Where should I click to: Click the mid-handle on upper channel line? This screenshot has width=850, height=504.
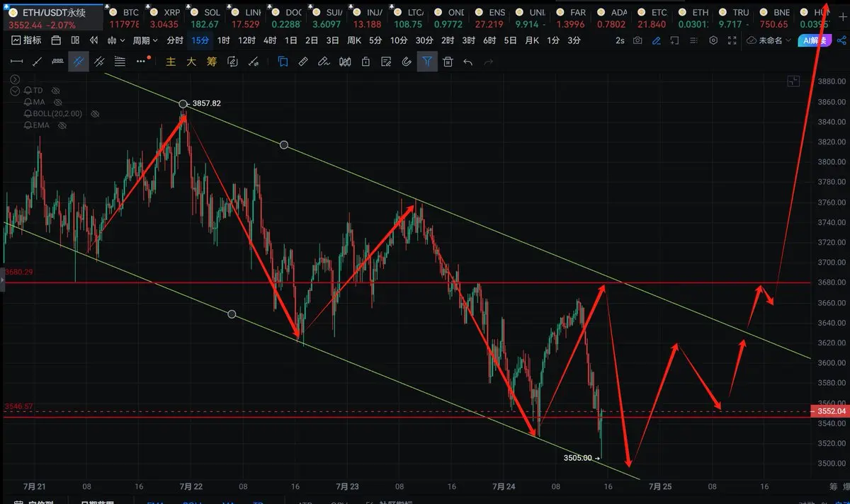[284, 144]
